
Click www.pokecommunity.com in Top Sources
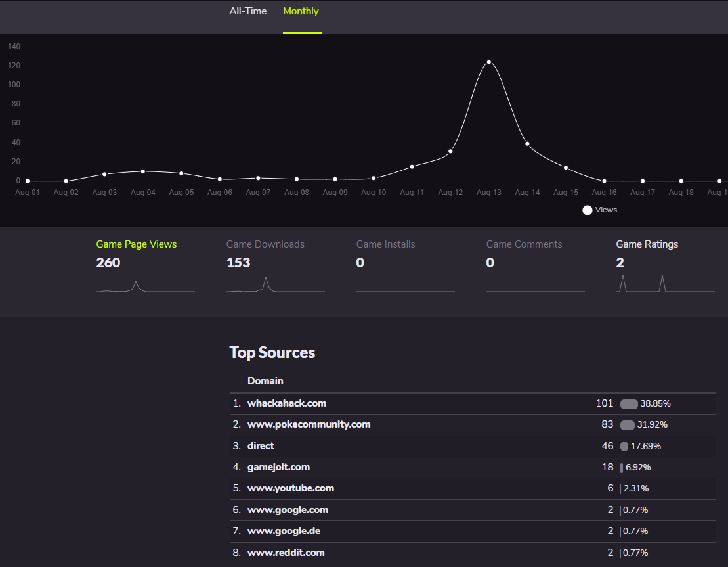pos(309,424)
